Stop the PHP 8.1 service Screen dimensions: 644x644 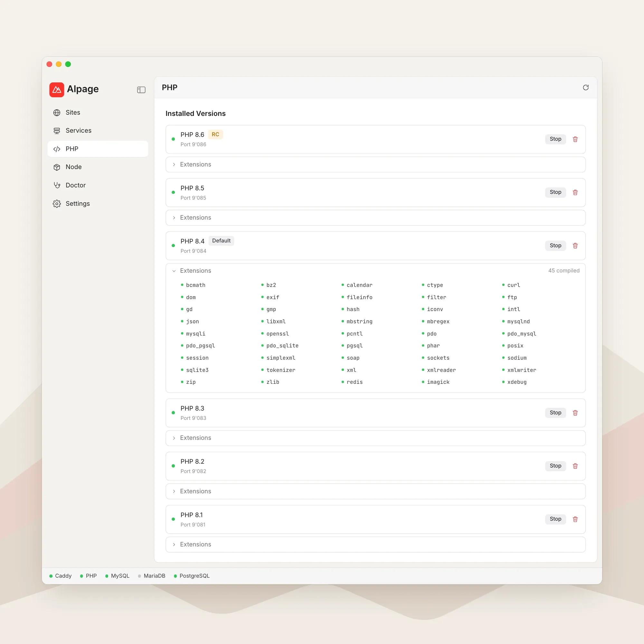555,519
